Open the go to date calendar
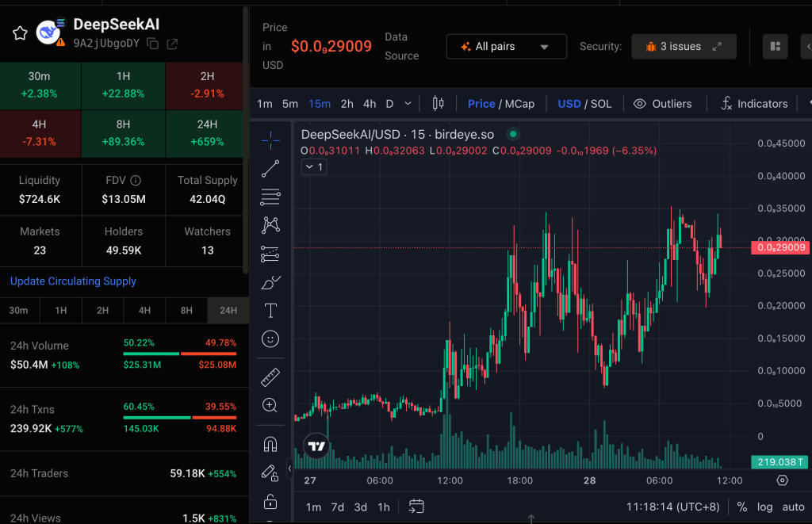This screenshot has height=524, width=812. point(416,507)
